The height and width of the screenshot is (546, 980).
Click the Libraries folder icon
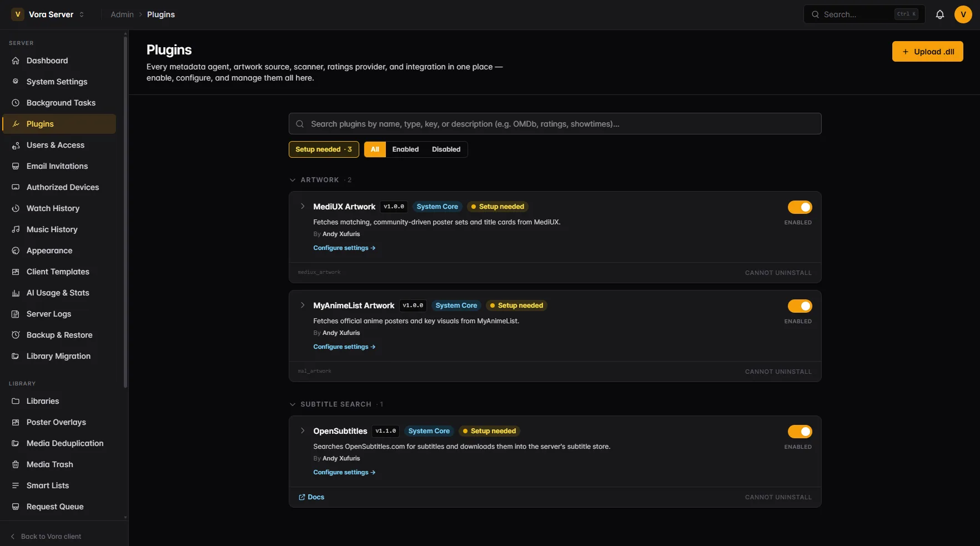(x=16, y=401)
